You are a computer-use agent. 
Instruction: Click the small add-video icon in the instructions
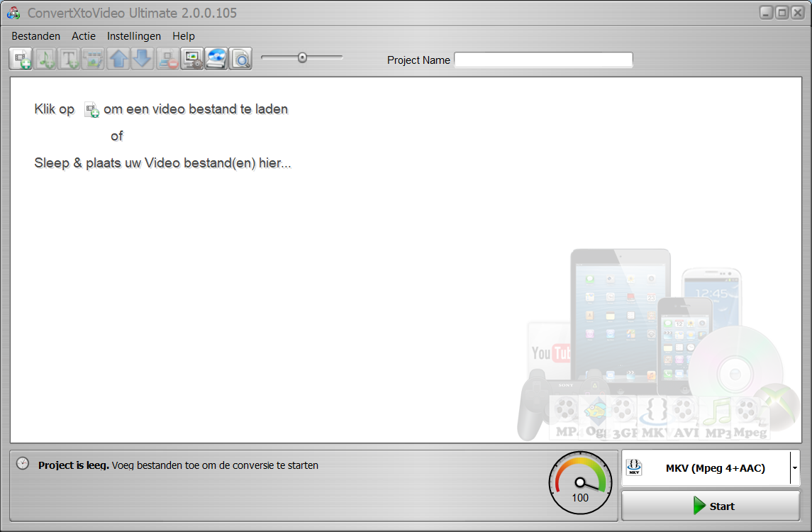[x=91, y=110]
